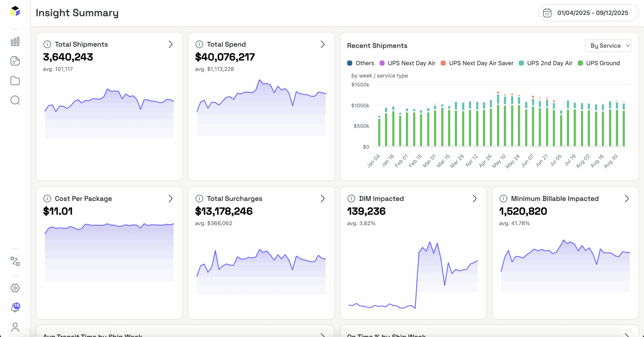Open the analytics bar chart view in sidebar
644x337 pixels.
15,41
